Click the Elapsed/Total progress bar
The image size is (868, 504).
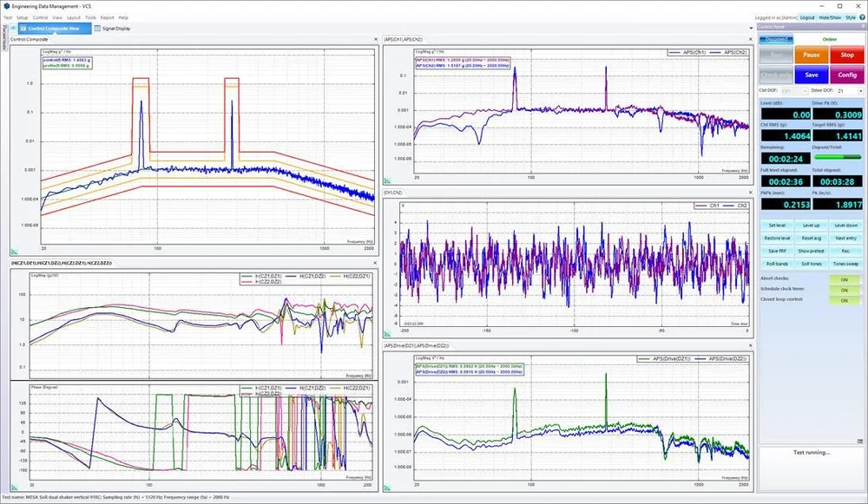point(838,157)
